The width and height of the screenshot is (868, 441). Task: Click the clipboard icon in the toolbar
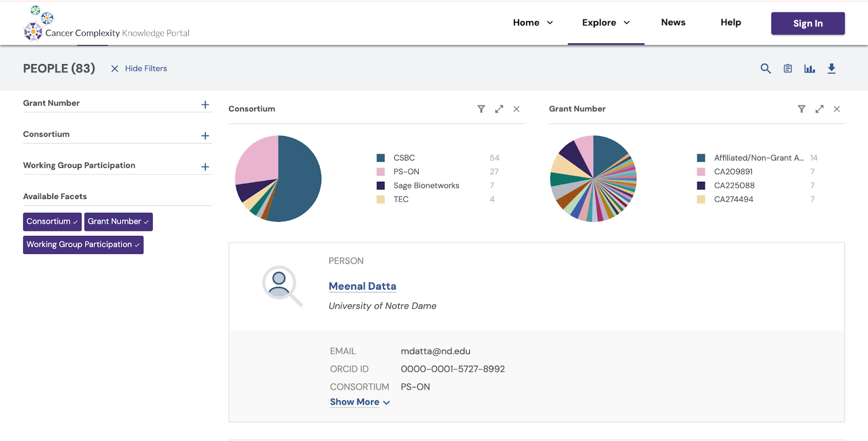click(x=788, y=68)
